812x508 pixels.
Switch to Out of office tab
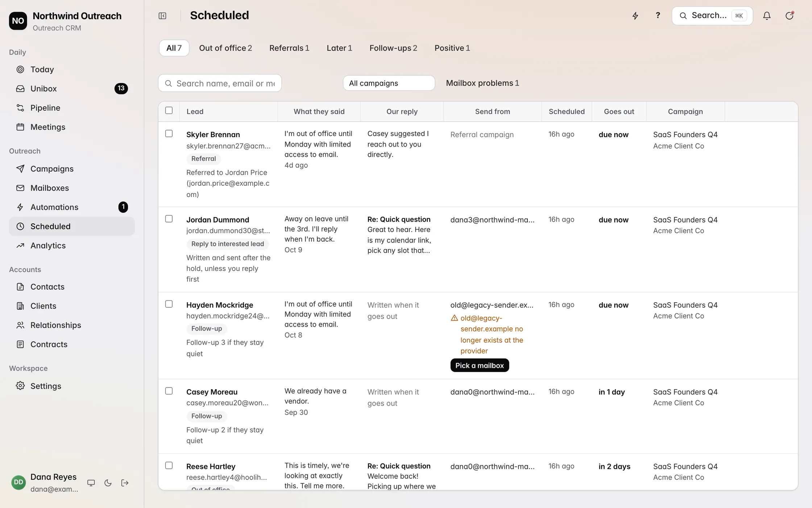pos(225,48)
